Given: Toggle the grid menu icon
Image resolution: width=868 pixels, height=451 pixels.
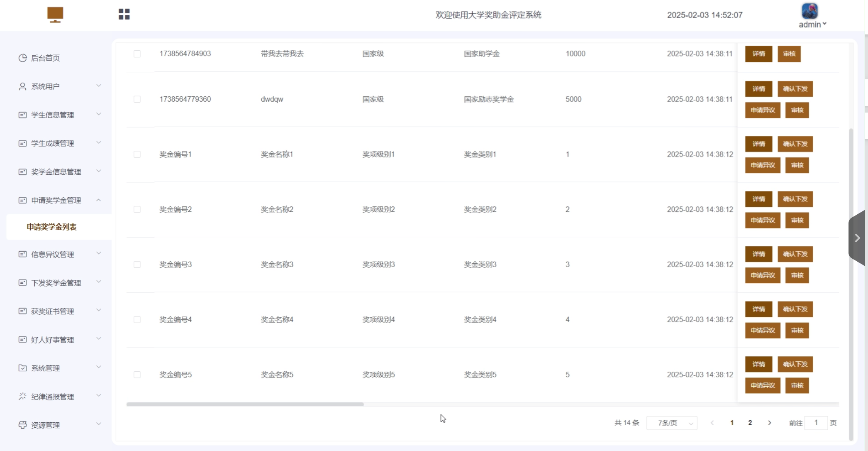Looking at the screenshot, I should point(124,15).
